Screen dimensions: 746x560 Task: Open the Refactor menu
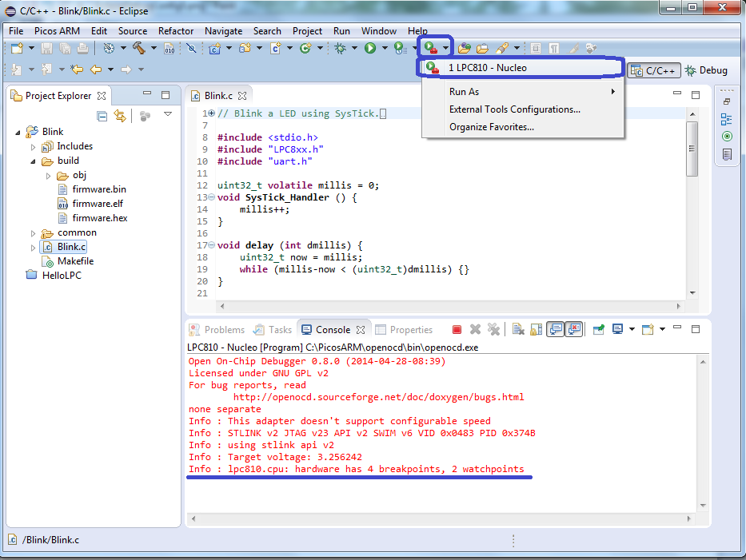click(x=176, y=31)
